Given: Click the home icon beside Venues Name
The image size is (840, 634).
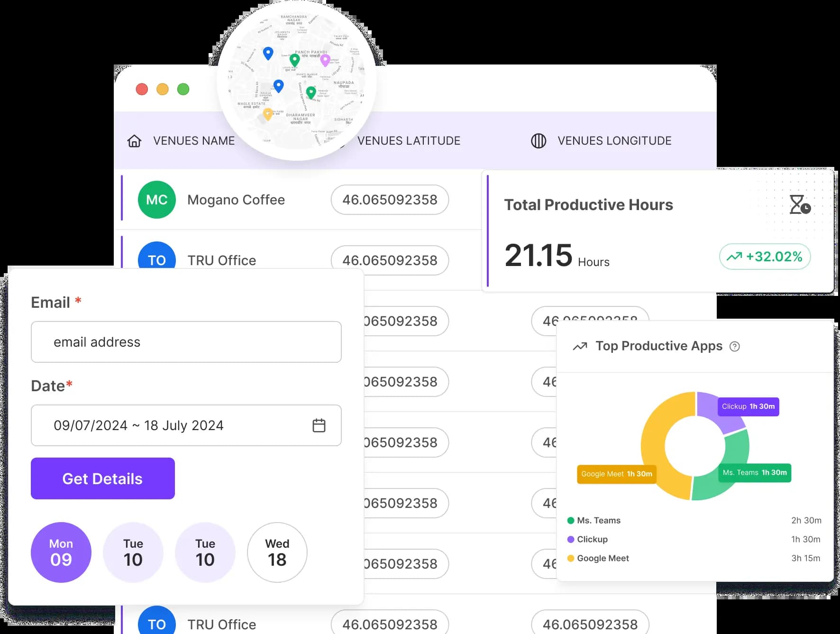Looking at the screenshot, I should pos(134,140).
